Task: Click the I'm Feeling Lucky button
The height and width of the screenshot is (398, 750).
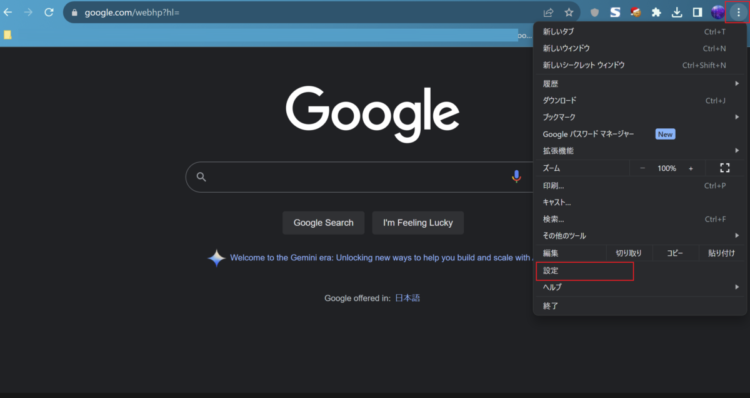Action: pyautogui.click(x=418, y=223)
